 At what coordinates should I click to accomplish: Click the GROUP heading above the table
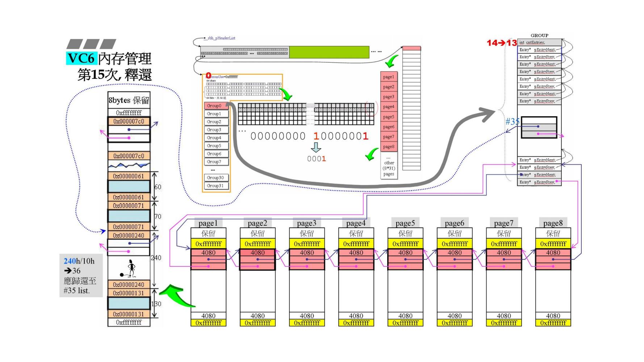539,35
